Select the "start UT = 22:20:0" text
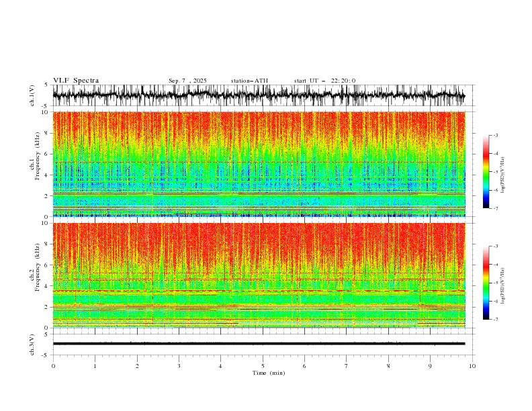 tap(324, 81)
